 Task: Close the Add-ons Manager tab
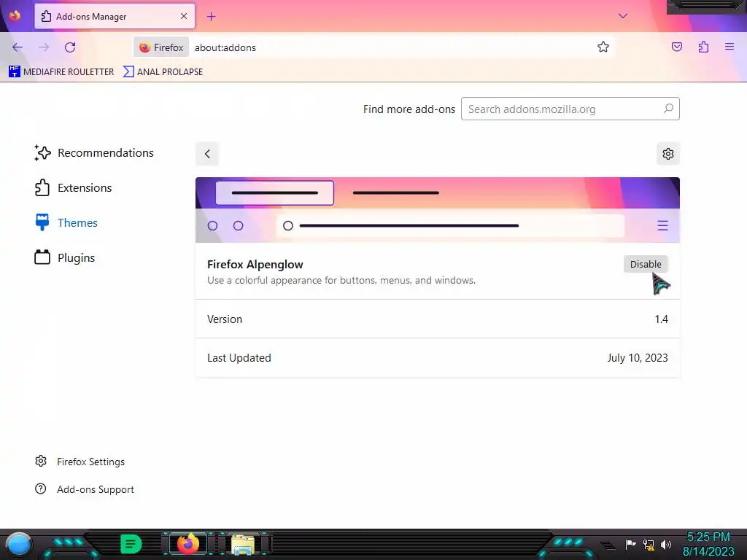[184, 16]
